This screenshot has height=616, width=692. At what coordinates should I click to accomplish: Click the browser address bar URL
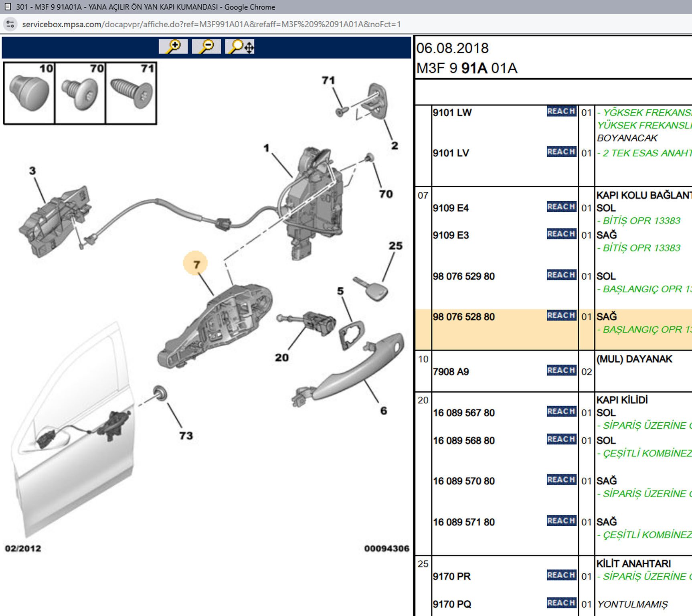pyautogui.click(x=211, y=24)
